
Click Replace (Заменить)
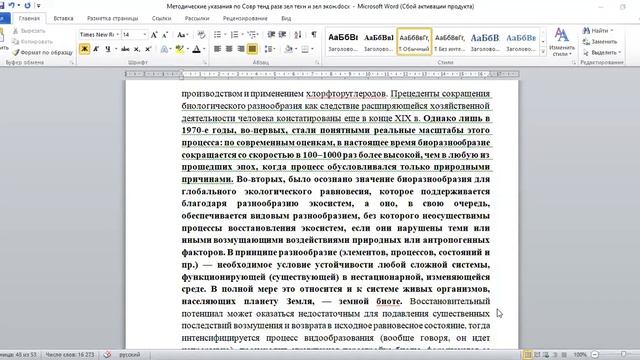tap(600, 41)
